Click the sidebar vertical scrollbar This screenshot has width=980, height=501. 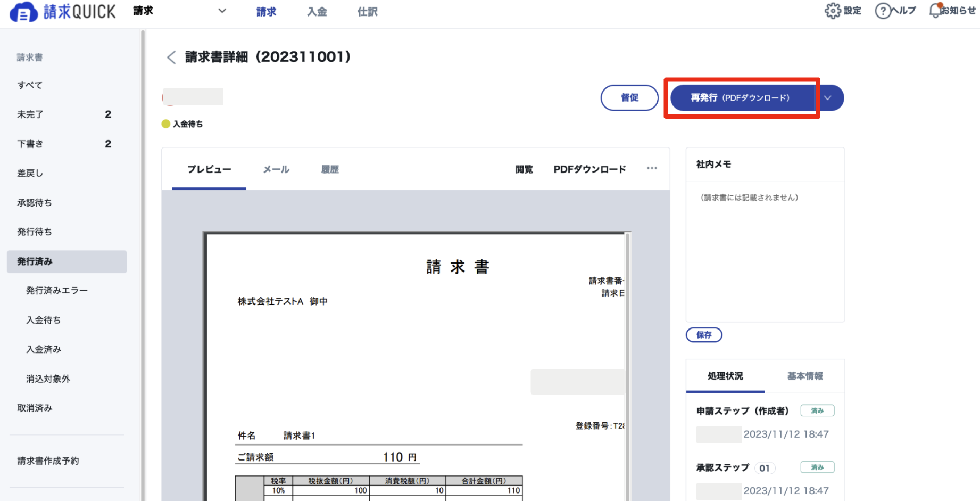tap(143, 265)
